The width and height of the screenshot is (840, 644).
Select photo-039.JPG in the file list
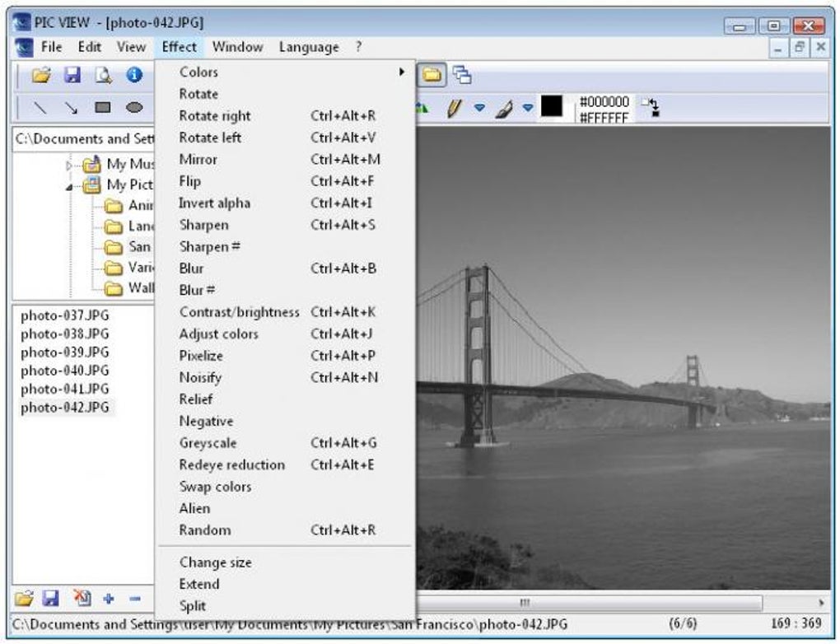(64, 352)
